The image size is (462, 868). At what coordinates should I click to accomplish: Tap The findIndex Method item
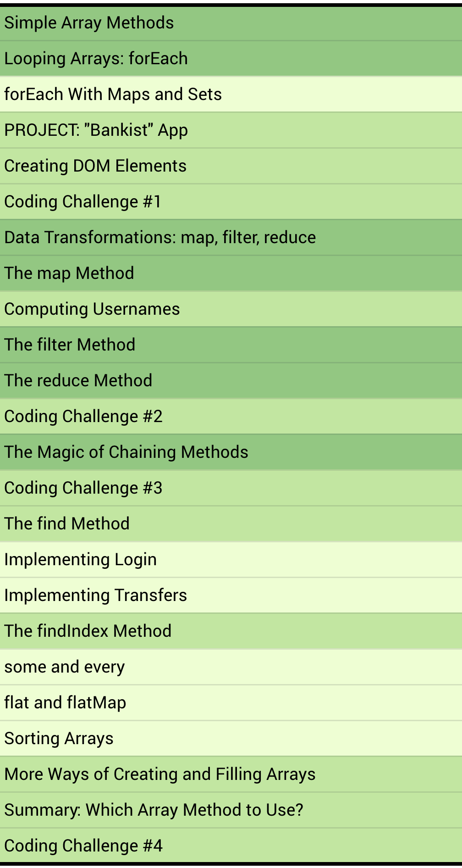88,631
